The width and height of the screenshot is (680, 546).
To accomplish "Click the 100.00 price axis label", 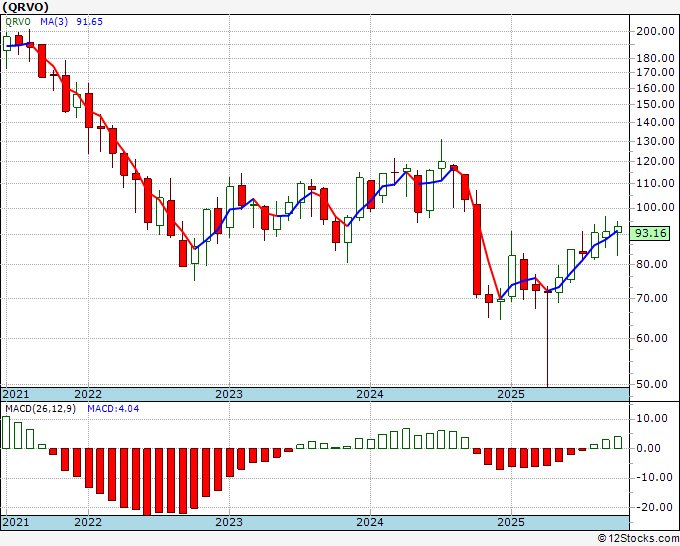I will point(655,208).
